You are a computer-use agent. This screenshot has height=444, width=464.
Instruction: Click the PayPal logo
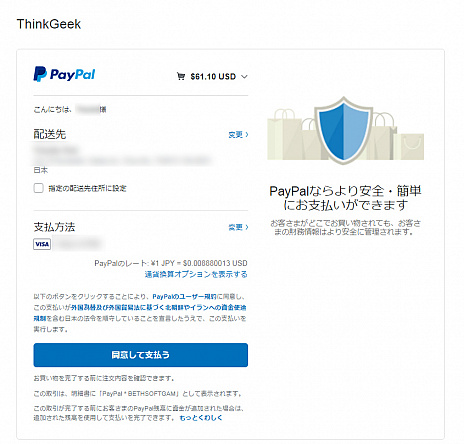(x=64, y=74)
